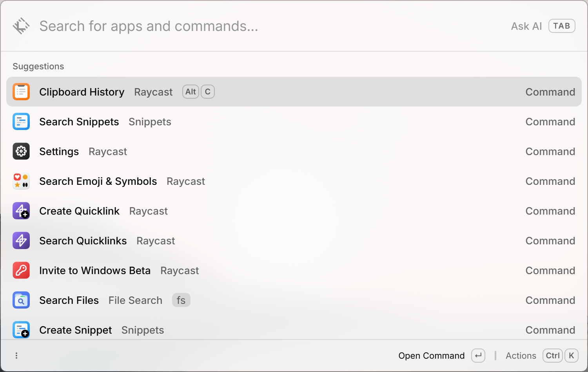
Task: Click the Create Snippet icon
Action: coord(21,330)
